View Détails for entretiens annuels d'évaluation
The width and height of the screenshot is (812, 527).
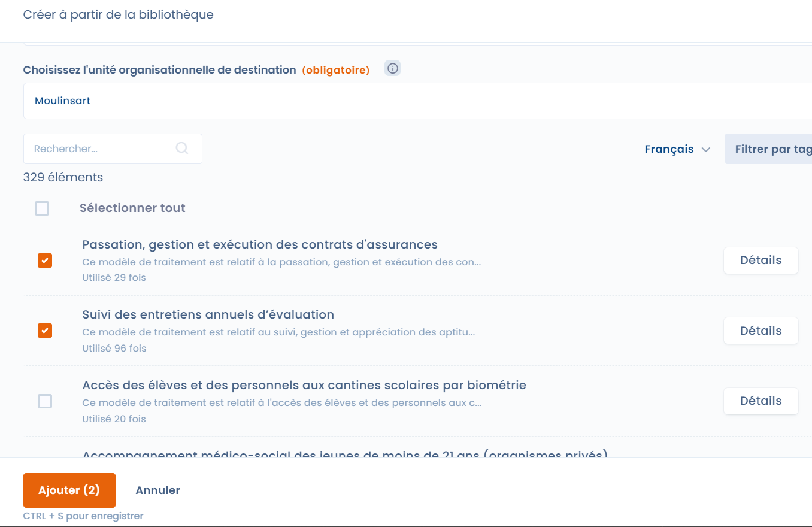tap(761, 331)
